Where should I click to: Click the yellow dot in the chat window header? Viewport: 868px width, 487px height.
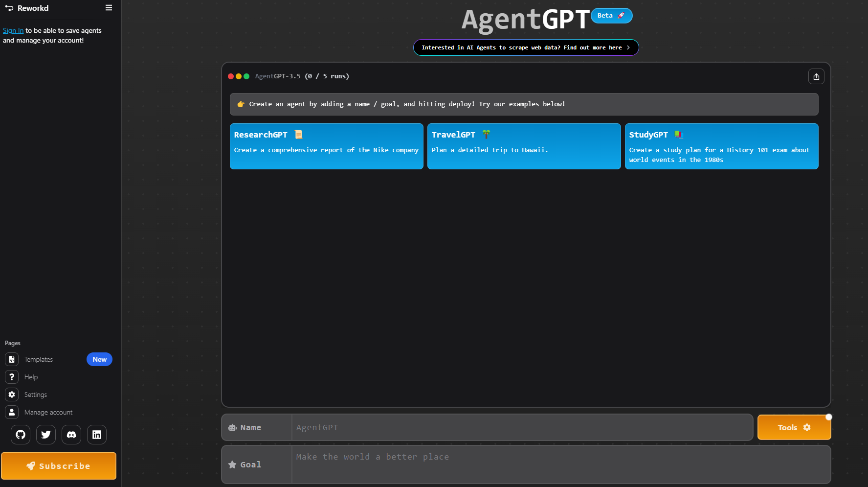tap(239, 76)
